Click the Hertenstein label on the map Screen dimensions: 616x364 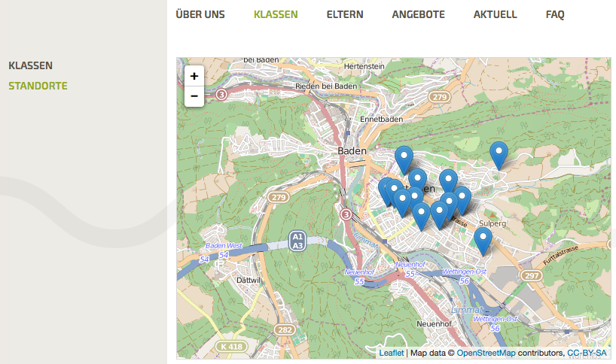coord(364,66)
